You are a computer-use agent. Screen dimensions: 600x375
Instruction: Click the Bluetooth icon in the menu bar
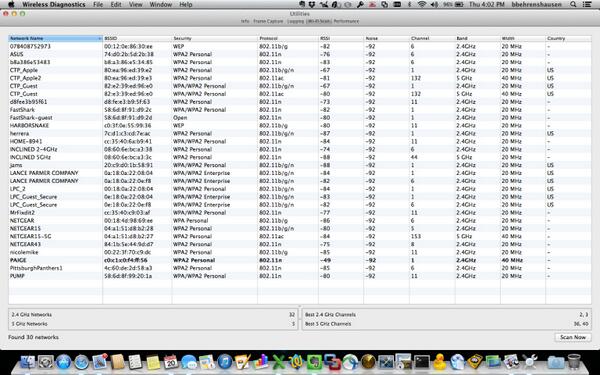pos(409,5)
